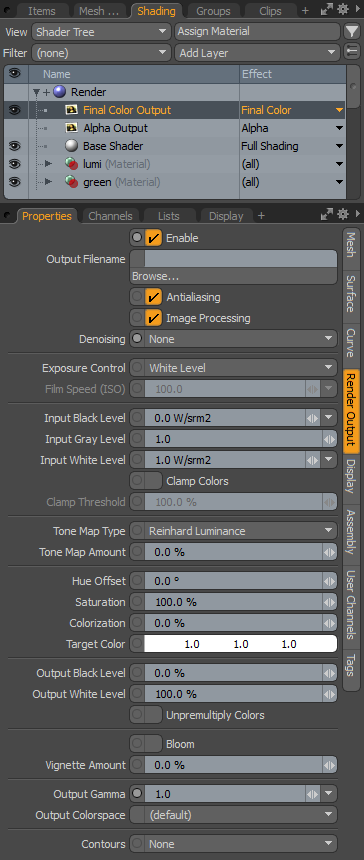Image resolution: width=364 pixels, height=860 pixels.
Task: Switch to the Clips tab
Action: click(x=270, y=11)
